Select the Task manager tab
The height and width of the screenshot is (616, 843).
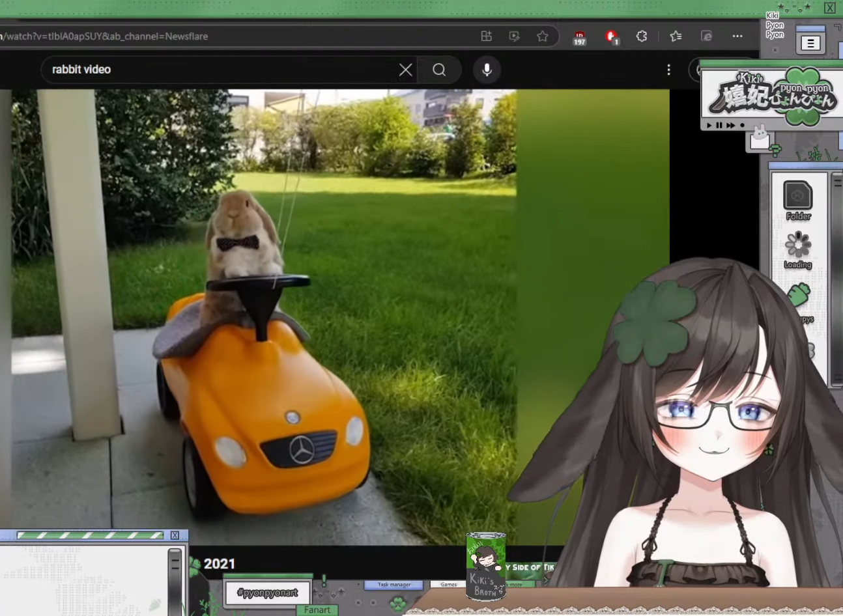(393, 585)
